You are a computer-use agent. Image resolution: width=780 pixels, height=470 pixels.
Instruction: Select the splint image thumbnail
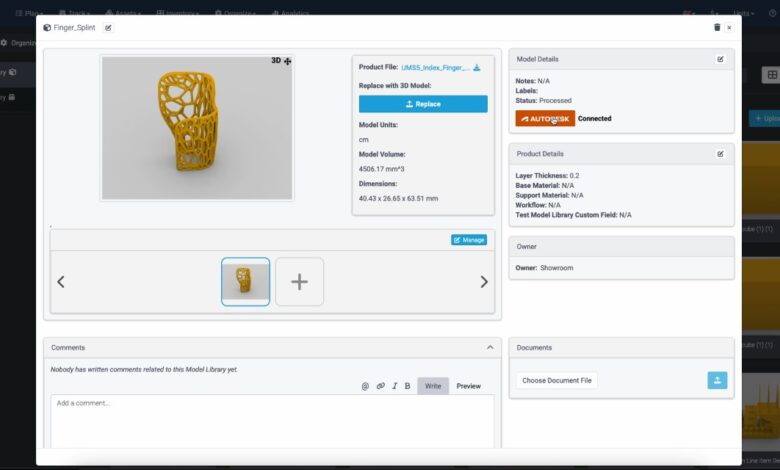pos(245,282)
